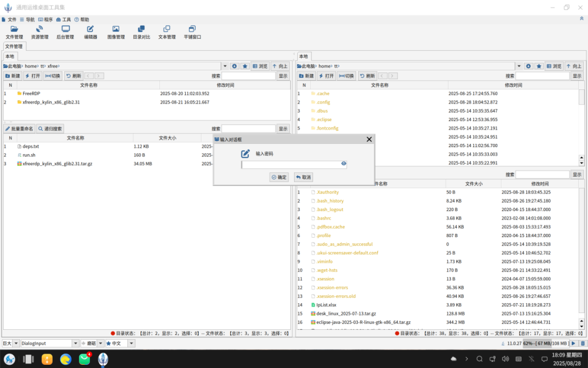Open the multitask view icon on the taskbar
588x368 pixels.
28,359
